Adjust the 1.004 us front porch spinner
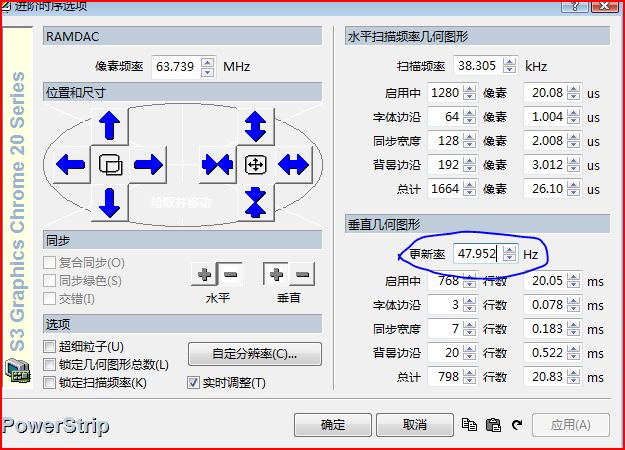625x450 pixels. (x=574, y=117)
